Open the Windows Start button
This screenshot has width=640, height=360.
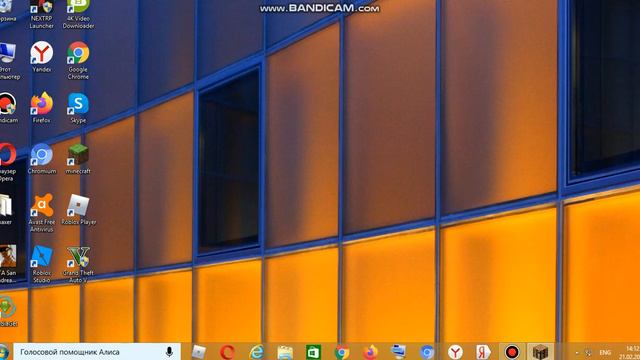(x=4, y=352)
